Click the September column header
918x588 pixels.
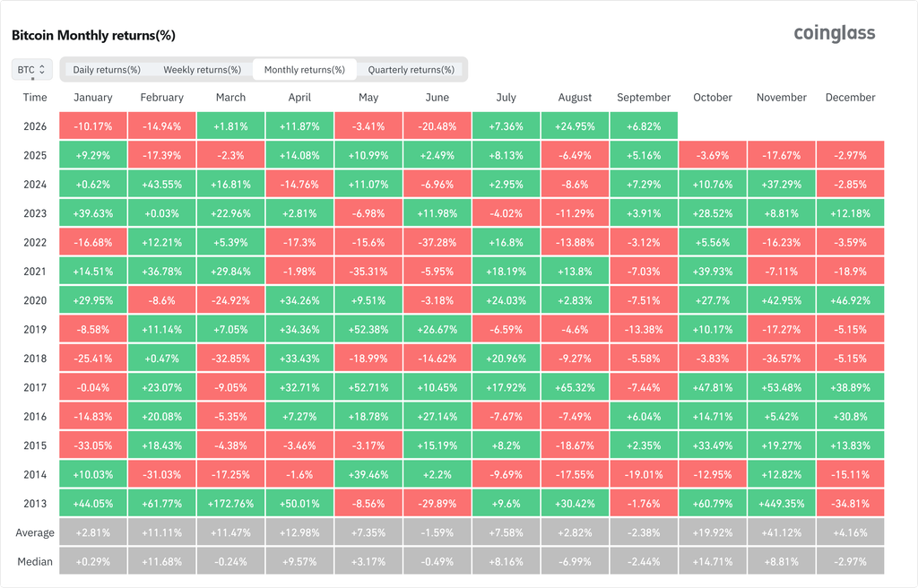tap(644, 97)
